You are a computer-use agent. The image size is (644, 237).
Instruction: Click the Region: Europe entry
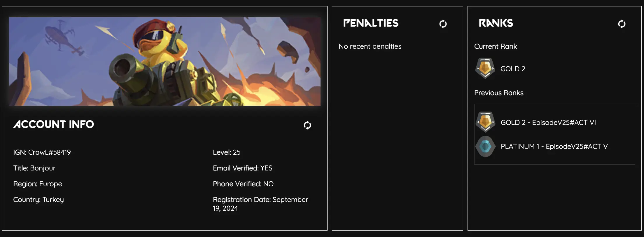(38, 184)
